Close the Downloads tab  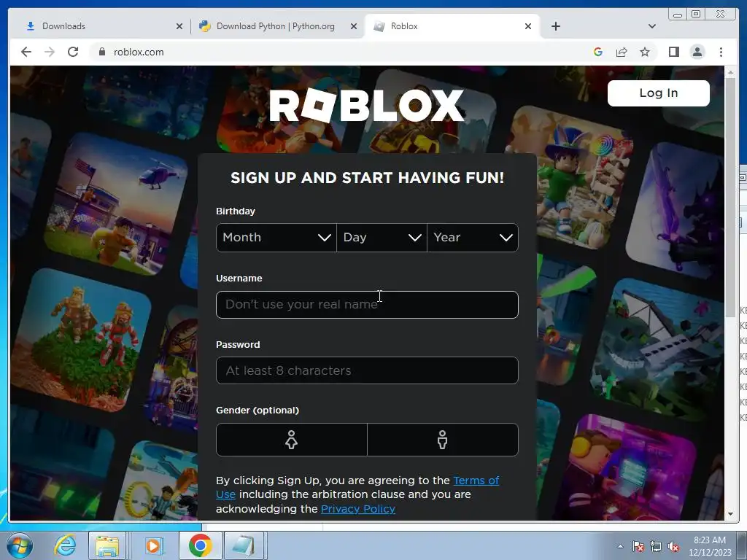(x=179, y=26)
